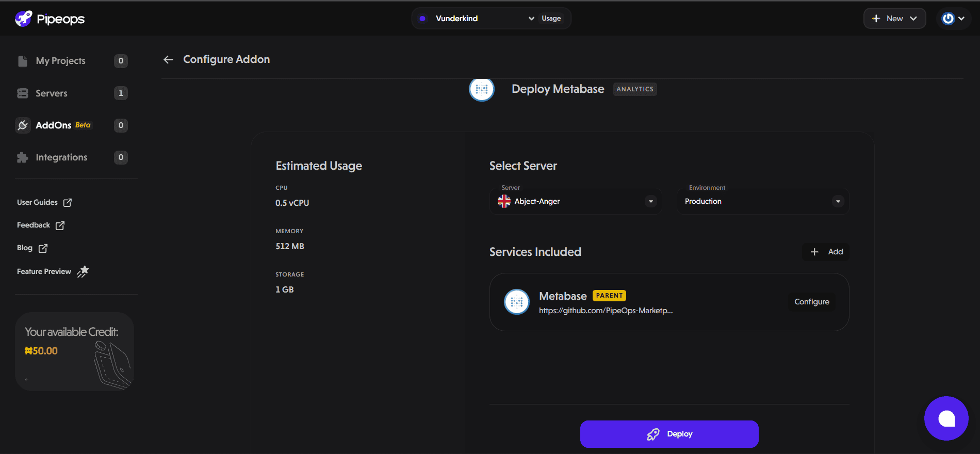980x454 pixels.
Task: Open the chat support bubble
Action: tap(946, 418)
